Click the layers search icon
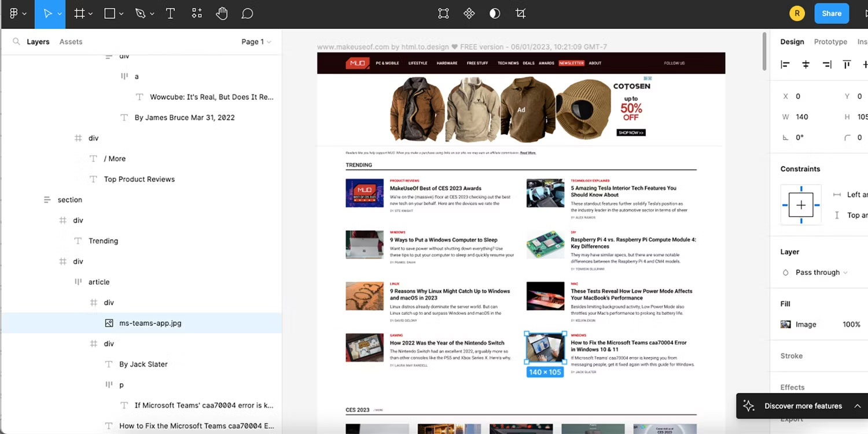868x434 pixels. coord(16,42)
